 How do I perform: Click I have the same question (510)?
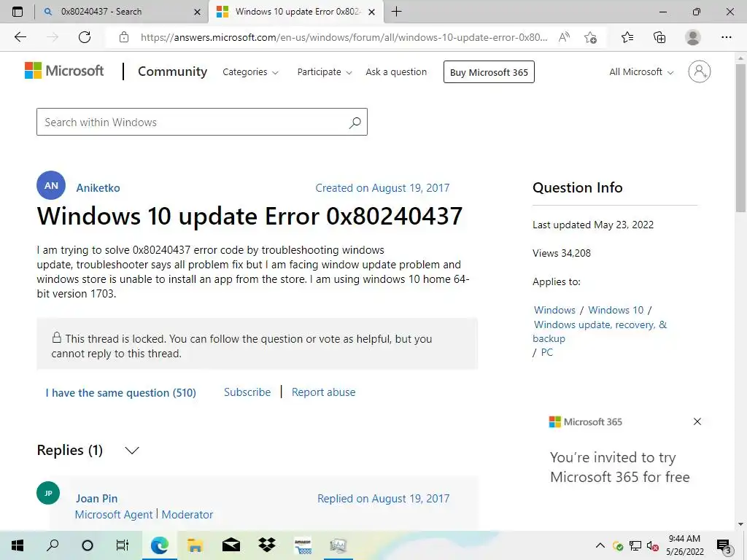120,393
